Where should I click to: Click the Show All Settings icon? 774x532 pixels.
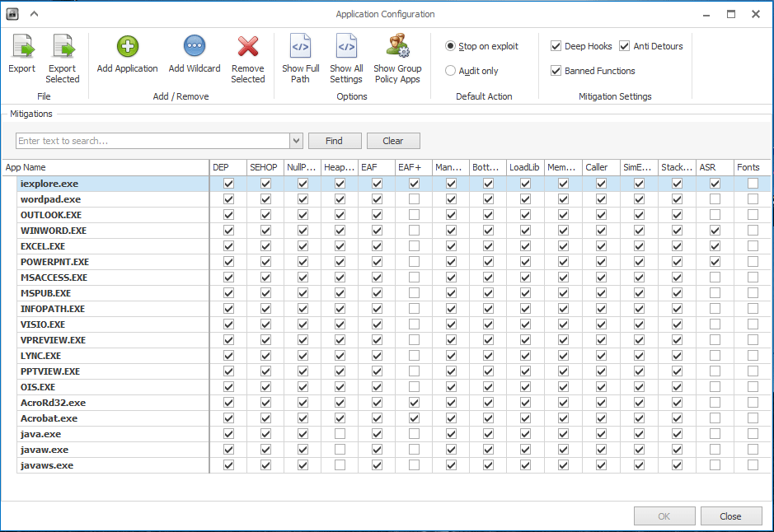[346, 47]
